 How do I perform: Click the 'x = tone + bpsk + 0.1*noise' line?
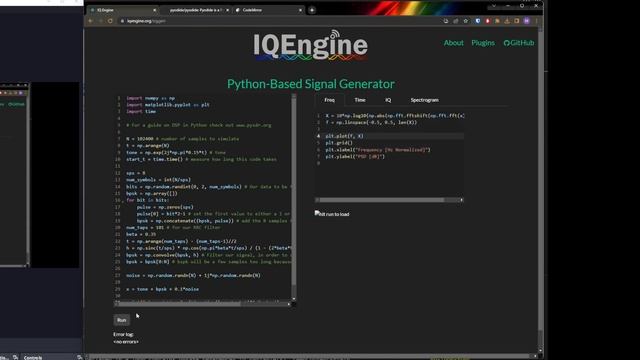coord(162,289)
